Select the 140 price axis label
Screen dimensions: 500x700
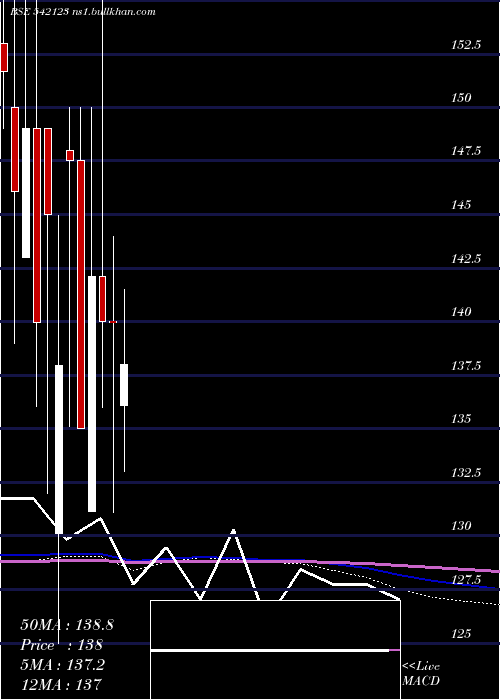(x=461, y=311)
